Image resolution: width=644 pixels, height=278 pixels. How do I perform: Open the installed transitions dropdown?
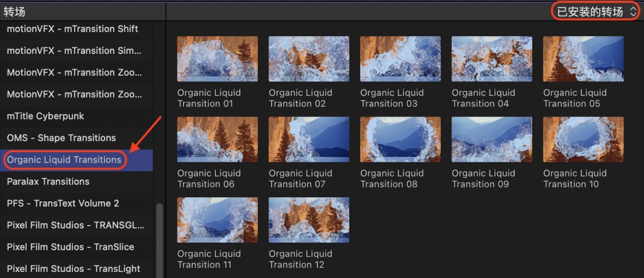596,12
